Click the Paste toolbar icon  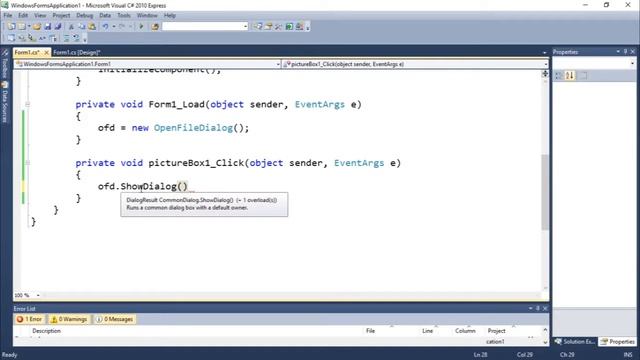92,27
